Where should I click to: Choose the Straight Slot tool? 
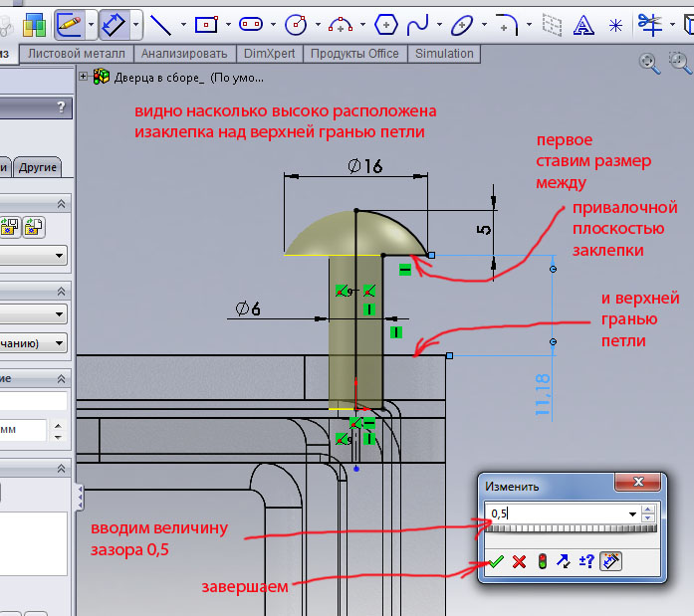click(252, 22)
